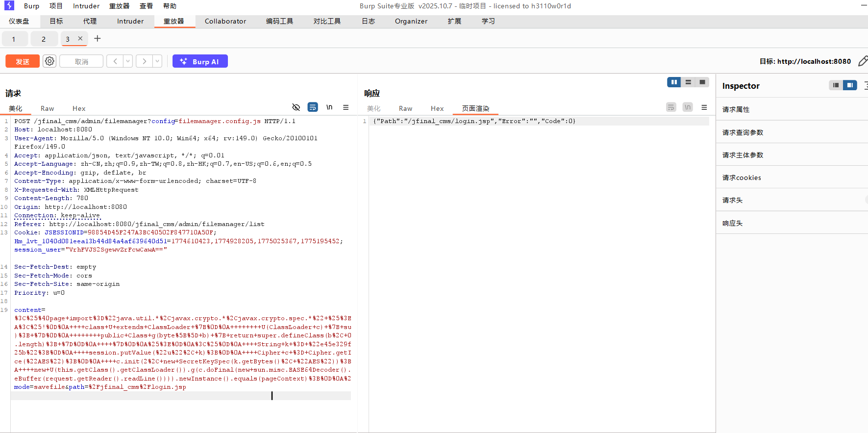Viewport: 868px width, 433px height.
Task: Add a new Repeater tab with plus
Action: (98, 39)
